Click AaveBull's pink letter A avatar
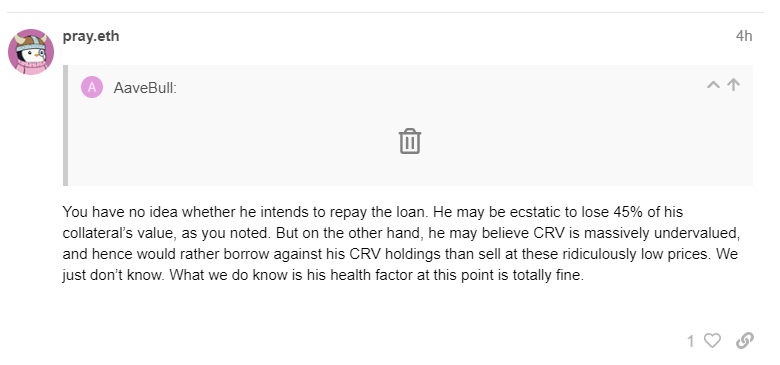The width and height of the screenshot is (780, 365). [92, 88]
